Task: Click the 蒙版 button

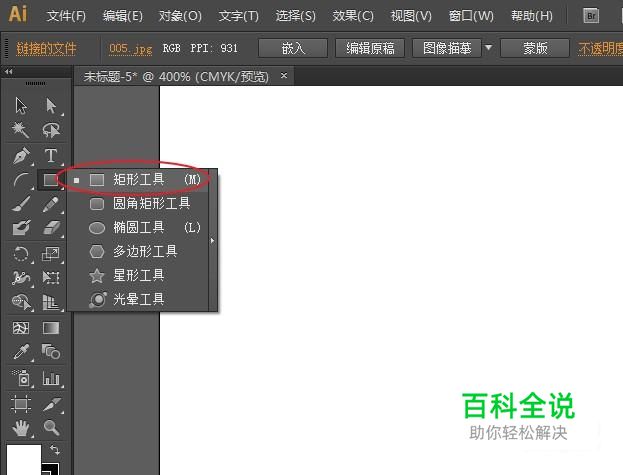Action: [535, 48]
